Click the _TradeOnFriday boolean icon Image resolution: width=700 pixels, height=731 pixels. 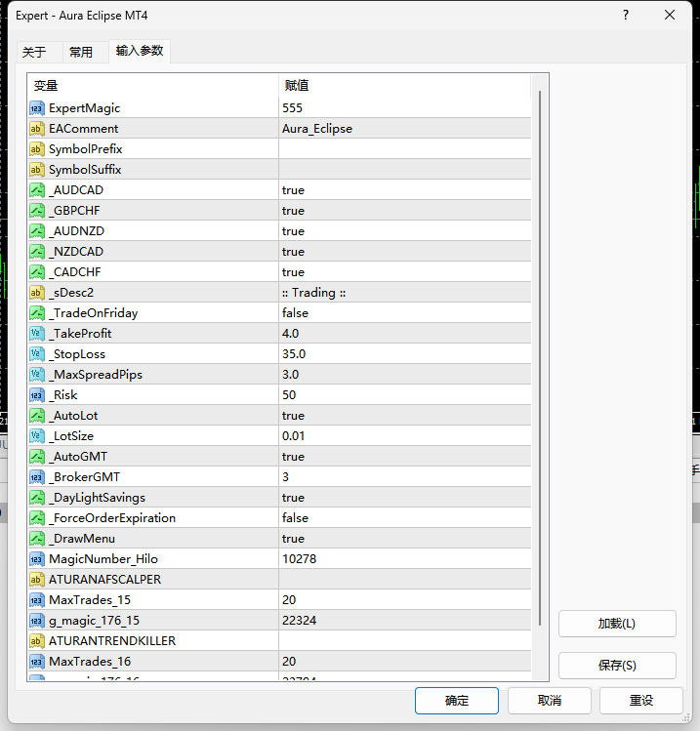tap(37, 313)
